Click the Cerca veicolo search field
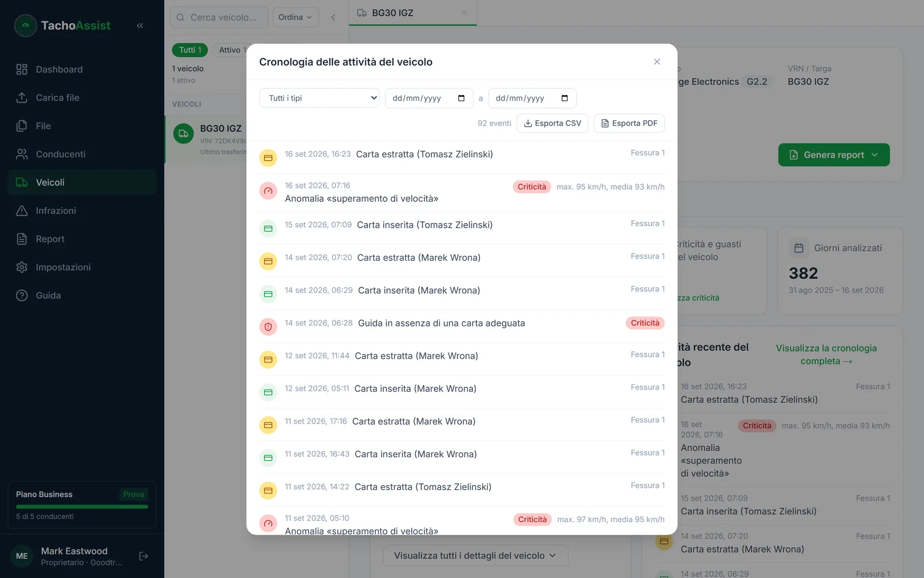This screenshot has height=578, width=924. click(x=219, y=17)
